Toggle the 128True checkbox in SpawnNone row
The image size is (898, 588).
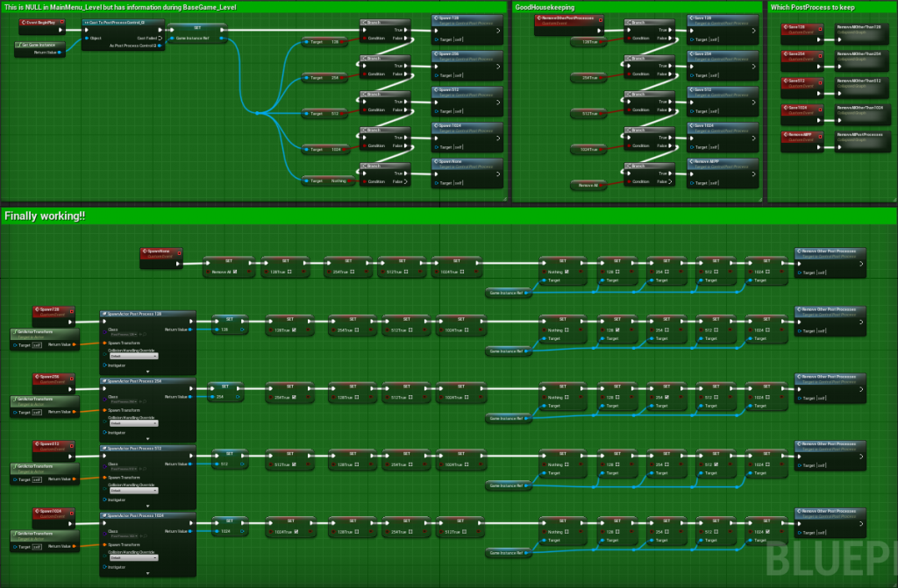[x=289, y=272]
